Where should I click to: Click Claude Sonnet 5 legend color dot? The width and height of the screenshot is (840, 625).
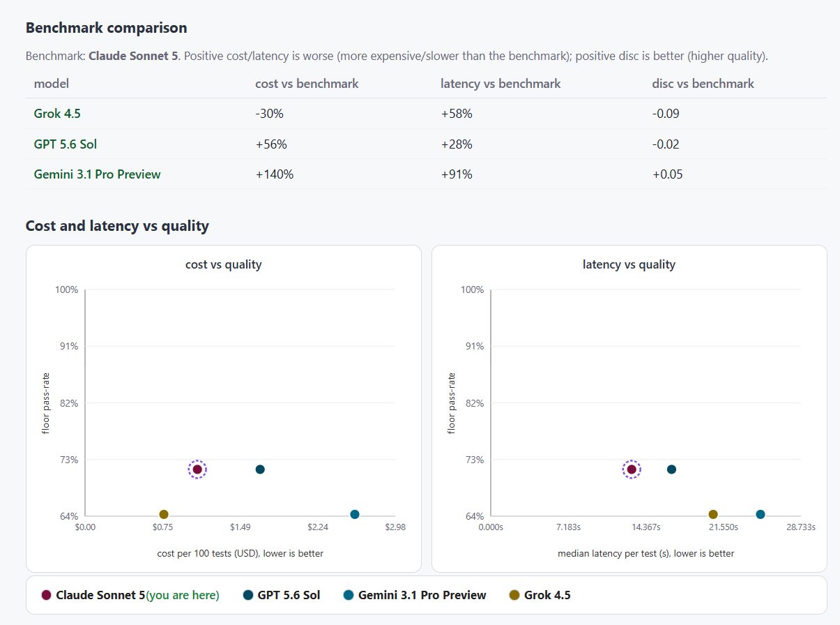click(47, 595)
